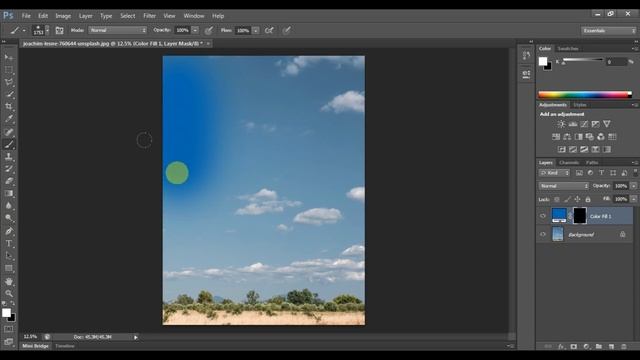Viewport: 640px width, 360px height.
Task: Open the brush Opacity slider arrow
Action: pos(195,30)
